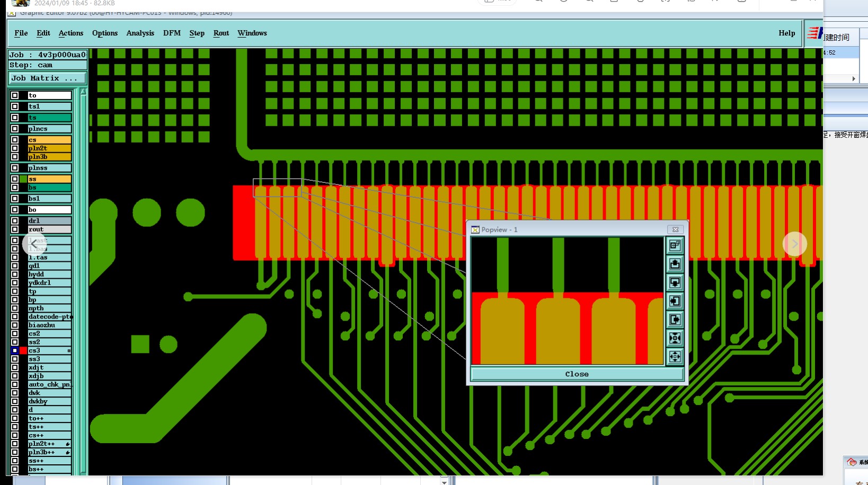
Task: Toggle the checkbox for layer to
Action: (x=15, y=95)
